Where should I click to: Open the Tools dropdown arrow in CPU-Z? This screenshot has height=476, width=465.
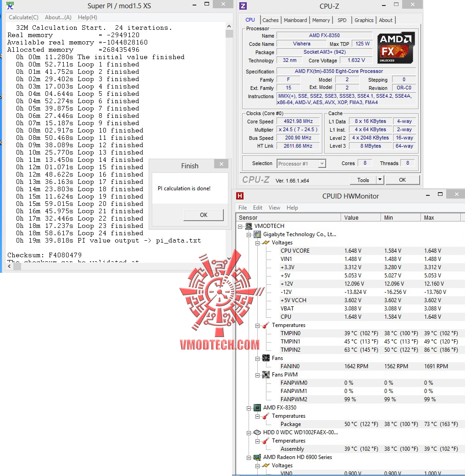point(380,180)
